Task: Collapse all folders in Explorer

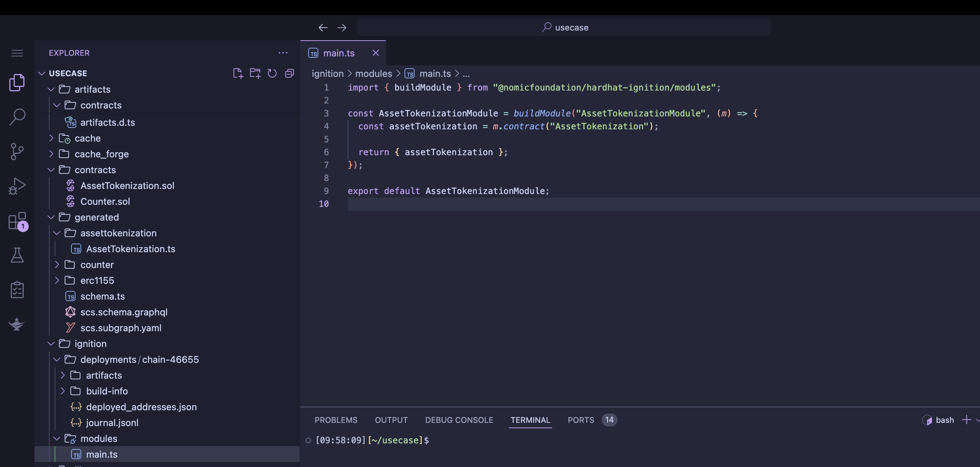Action: point(290,73)
